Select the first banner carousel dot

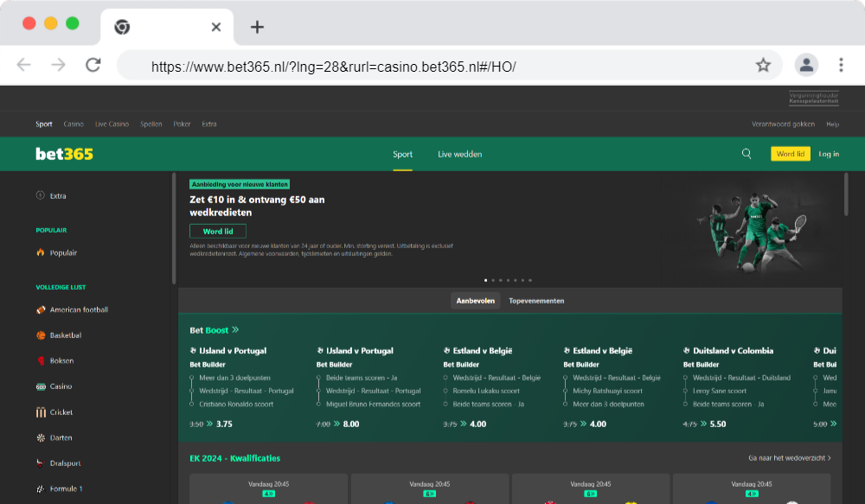(485, 280)
